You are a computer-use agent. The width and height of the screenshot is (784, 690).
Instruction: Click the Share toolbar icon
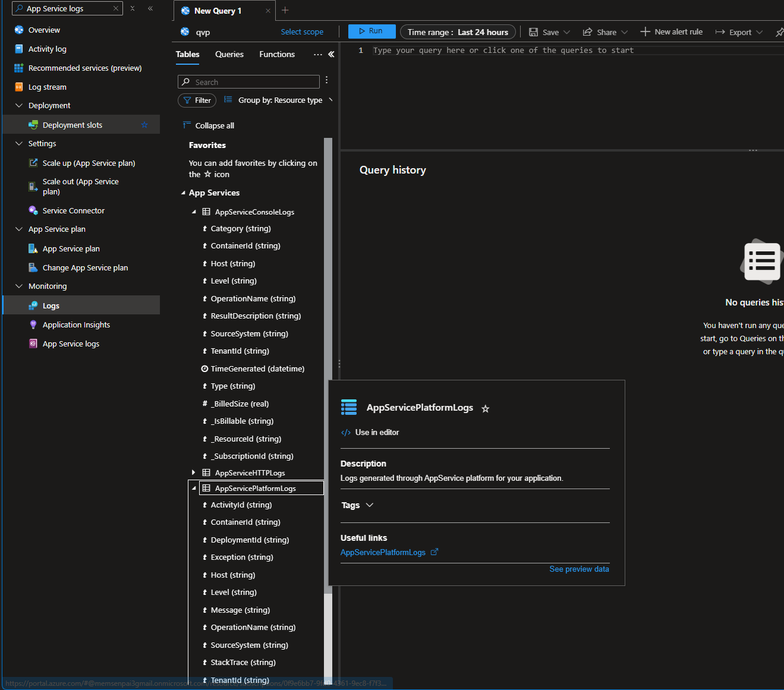point(587,32)
